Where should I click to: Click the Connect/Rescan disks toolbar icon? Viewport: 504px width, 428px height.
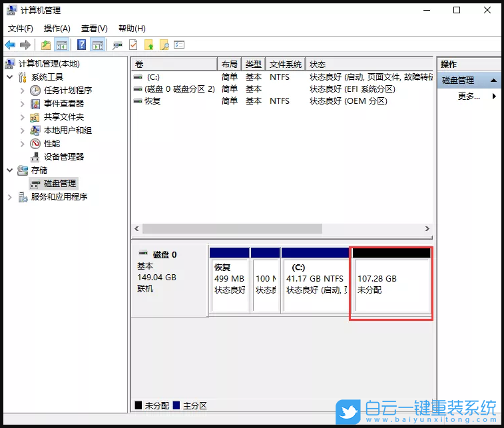[117, 45]
